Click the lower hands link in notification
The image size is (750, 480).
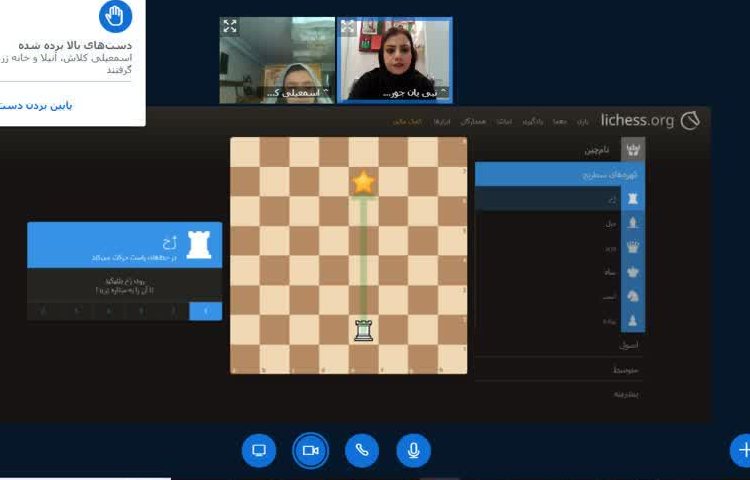40,105
